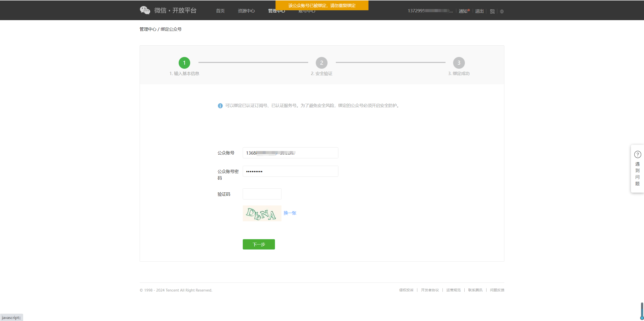This screenshot has width=644, height=321.
Task: Click step 3 circle 绑定成功
Action: (459, 63)
